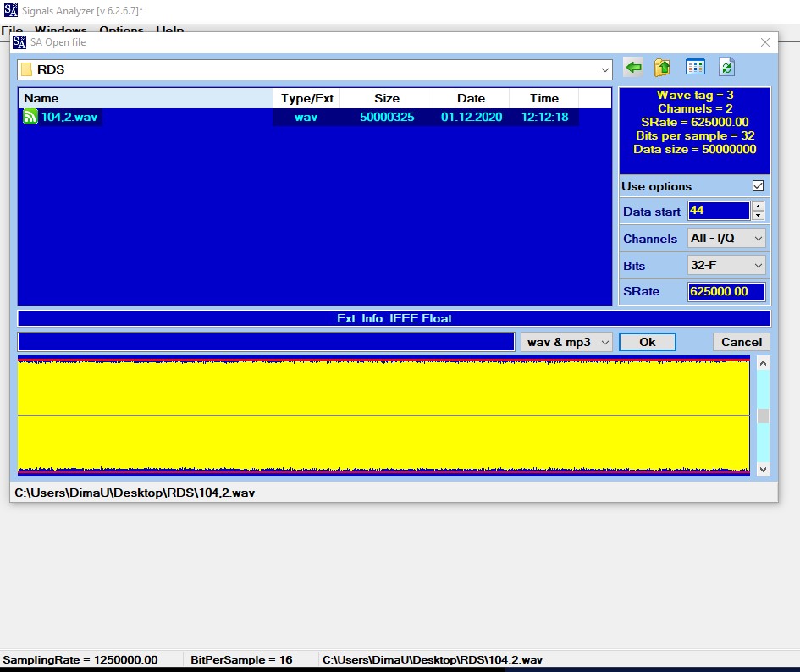
Task: Toggle the Use options checkbox
Action: tap(759, 185)
